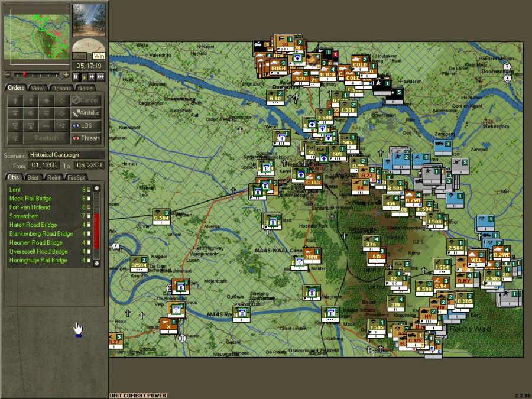Screen dimensions: 532x399
Task: Click the terrain photo thumbnail
Action: [89, 20]
